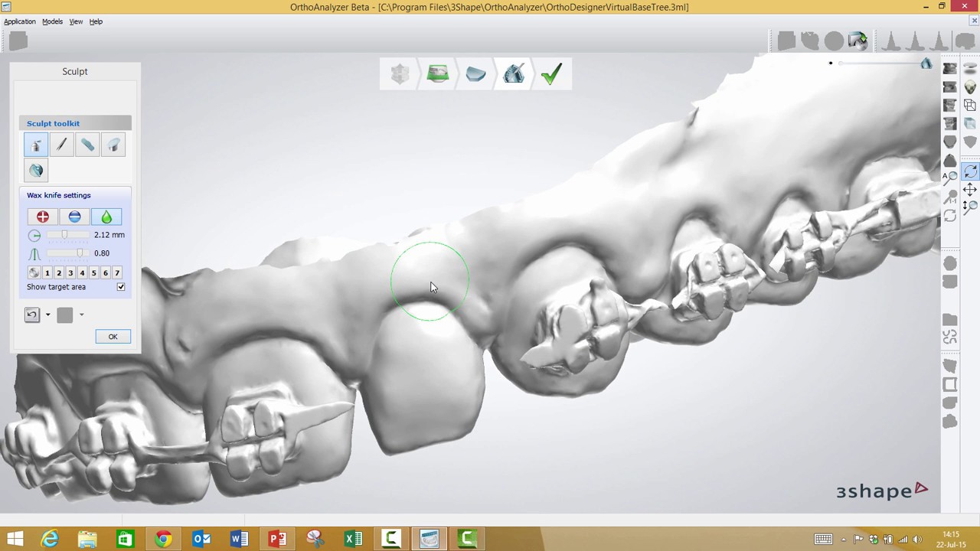The image size is (980, 551).
Task: Choose the red plus Add material mode
Action: click(x=43, y=217)
